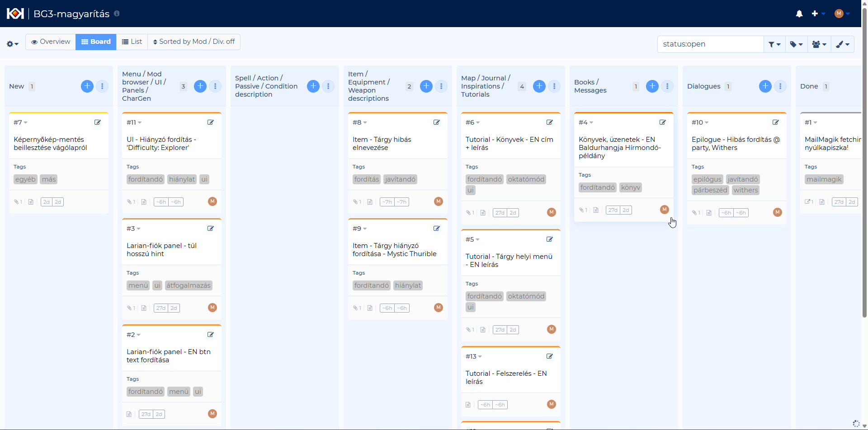Edit card #9 with its pencil icon
Screen dimensions: 868x430
coord(437,229)
